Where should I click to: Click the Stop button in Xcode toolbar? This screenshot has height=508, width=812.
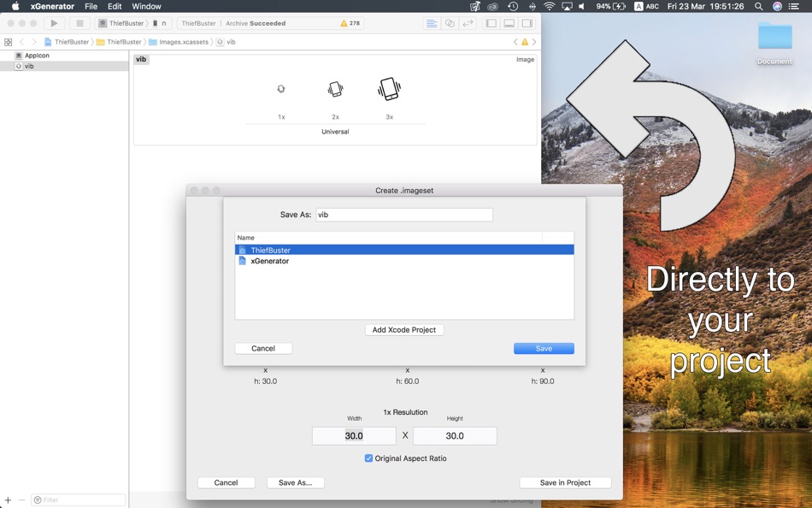pyautogui.click(x=79, y=23)
